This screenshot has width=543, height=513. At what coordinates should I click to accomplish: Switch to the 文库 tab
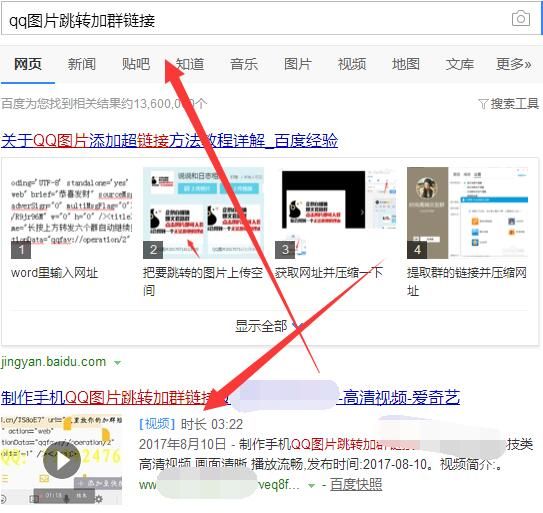coord(460,64)
